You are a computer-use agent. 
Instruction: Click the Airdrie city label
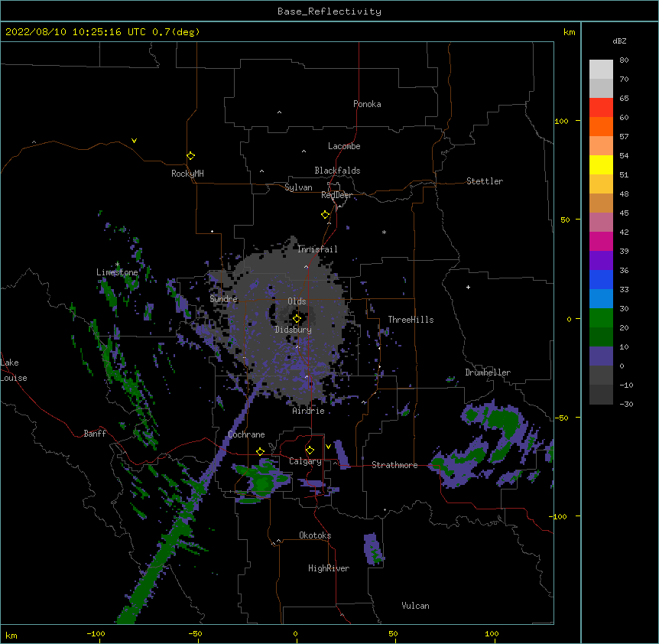(x=309, y=411)
